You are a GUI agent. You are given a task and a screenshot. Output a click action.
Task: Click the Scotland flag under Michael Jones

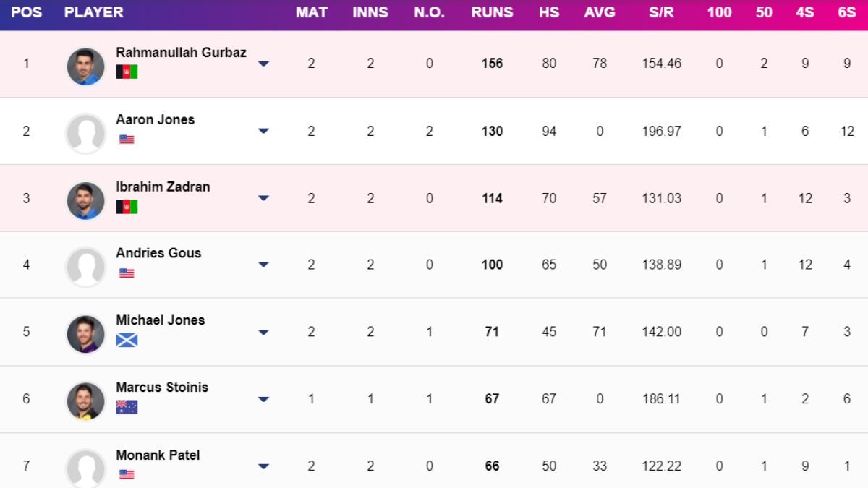(x=127, y=340)
